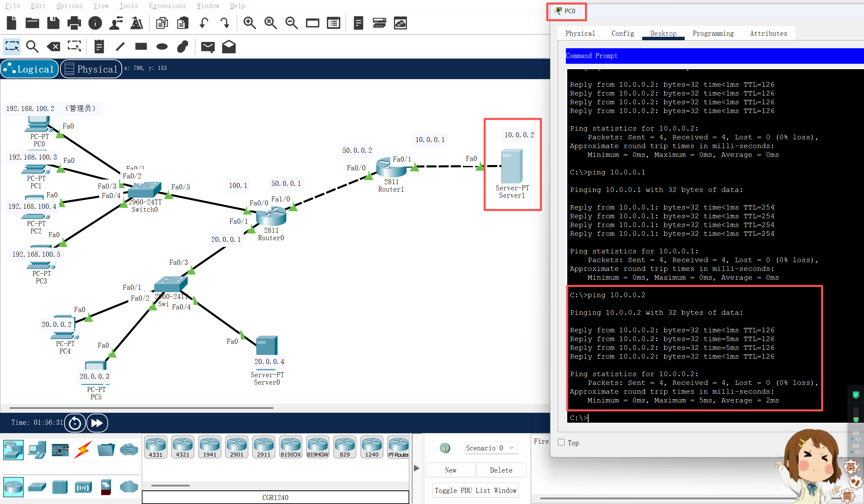The width and height of the screenshot is (864, 504).
Task: Click the Fast Forward Time button
Action: tap(97, 423)
